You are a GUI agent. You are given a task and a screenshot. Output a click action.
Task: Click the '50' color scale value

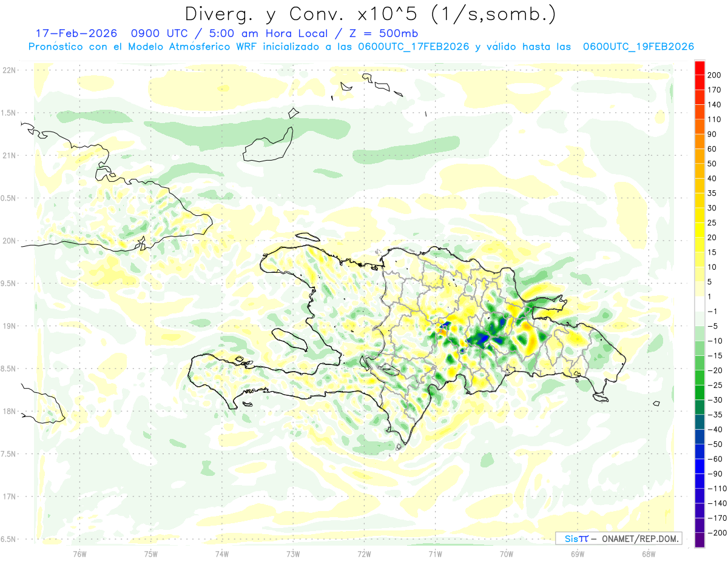713,164
